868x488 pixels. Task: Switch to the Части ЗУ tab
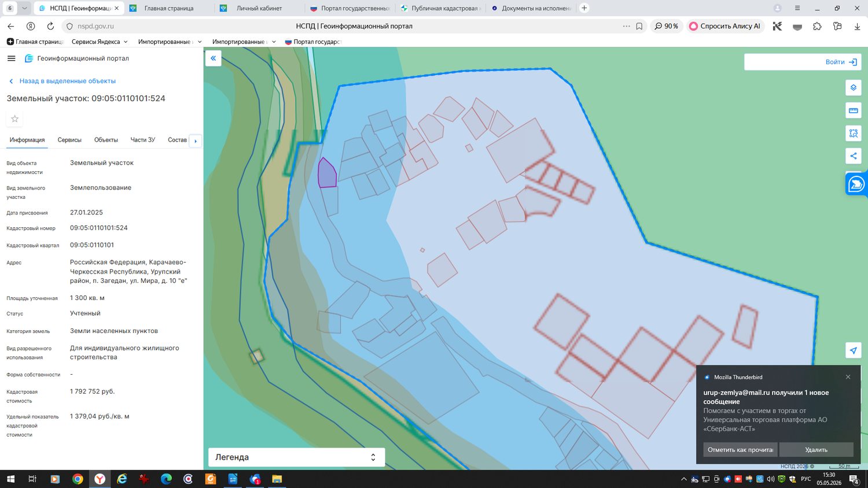[x=143, y=140]
